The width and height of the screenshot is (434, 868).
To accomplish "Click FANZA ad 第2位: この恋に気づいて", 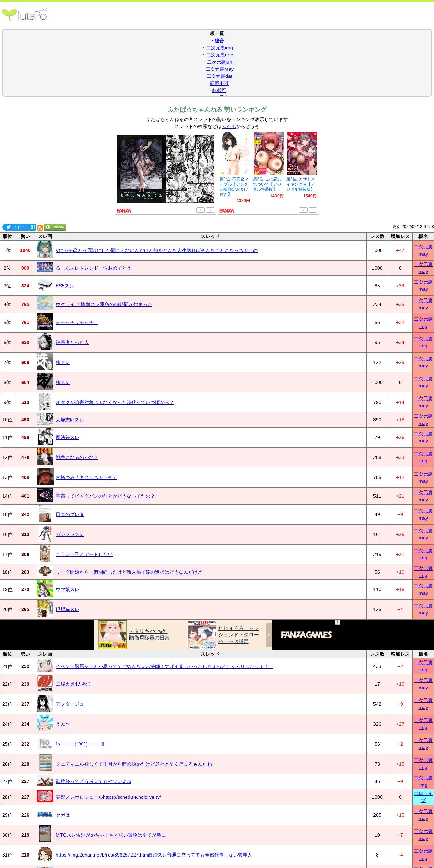I will (267, 184).
